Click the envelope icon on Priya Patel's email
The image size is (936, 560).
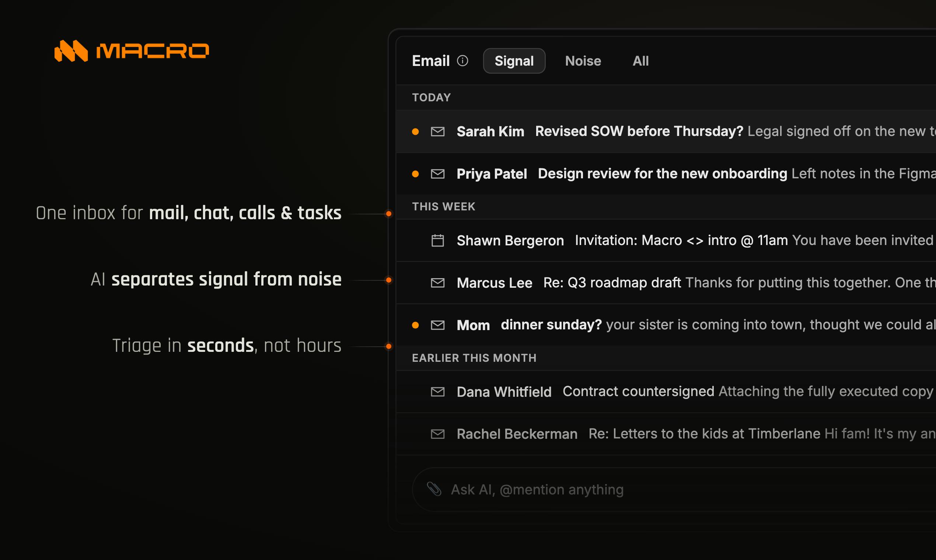(437, 174)
